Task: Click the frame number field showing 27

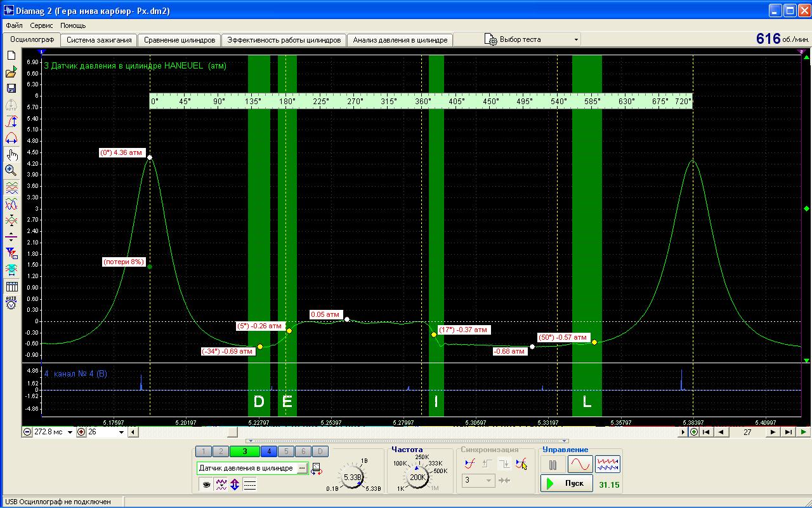Action: pos(747,432)
